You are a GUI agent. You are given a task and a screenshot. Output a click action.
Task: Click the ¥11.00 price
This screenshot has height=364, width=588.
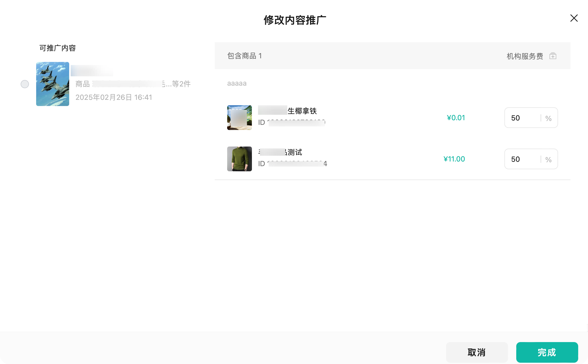(454, 159)
